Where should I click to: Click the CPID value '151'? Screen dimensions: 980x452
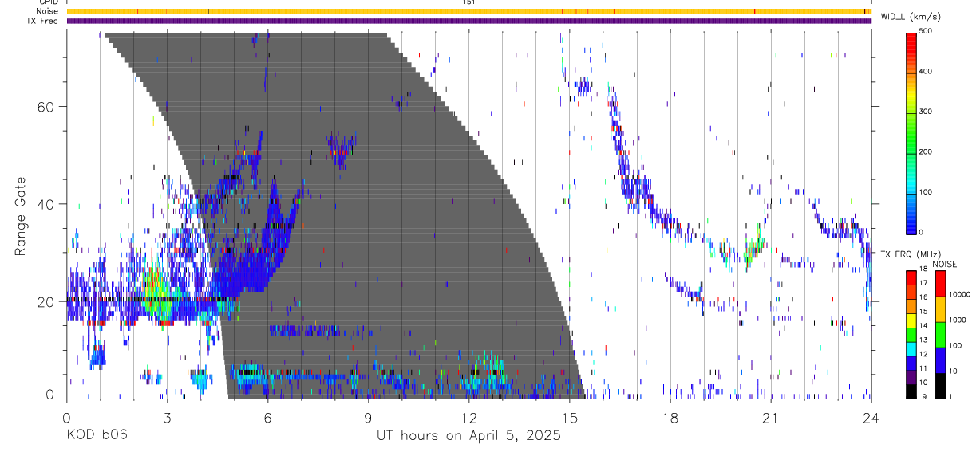pos(469,2)
